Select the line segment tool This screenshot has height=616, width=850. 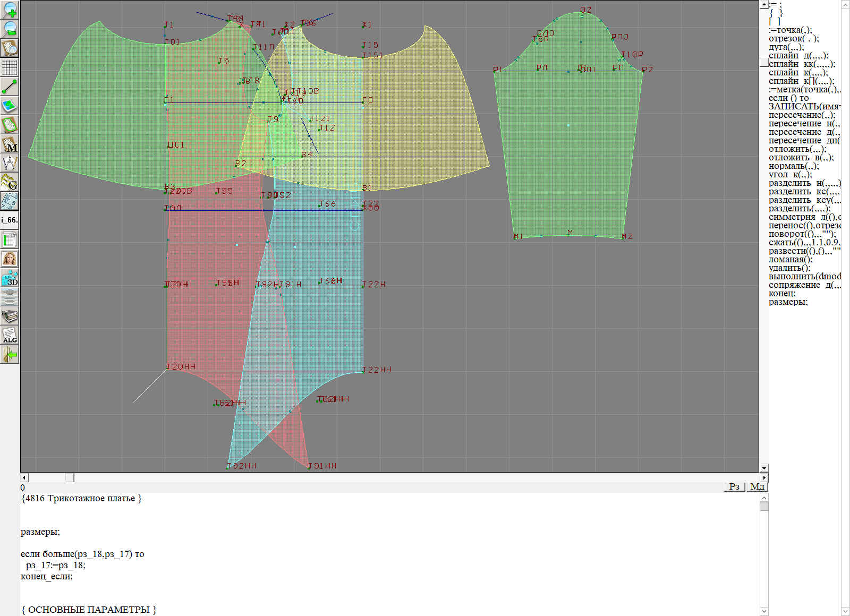pyautogui.click(x=10, y=87)
